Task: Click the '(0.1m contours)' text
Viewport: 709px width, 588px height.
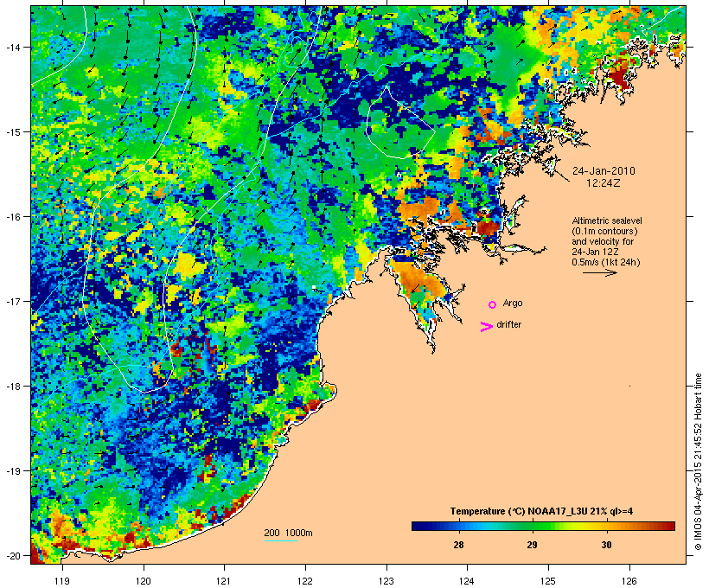Action: pyautogui.click(x=605, y=231)
